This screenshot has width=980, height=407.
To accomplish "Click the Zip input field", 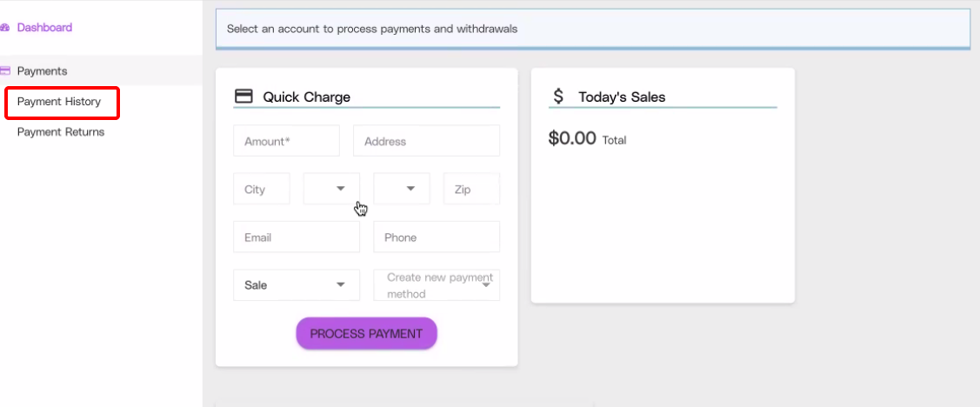I will (x=471, y=189).
